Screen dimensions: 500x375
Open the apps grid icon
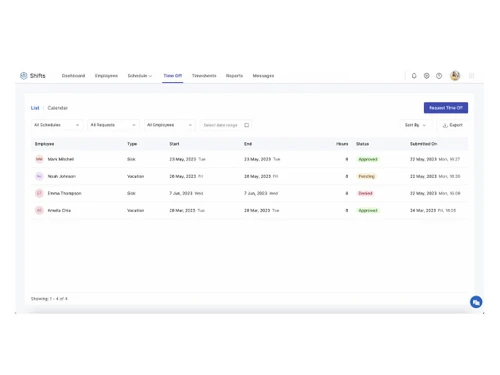[x=471, y=76]
